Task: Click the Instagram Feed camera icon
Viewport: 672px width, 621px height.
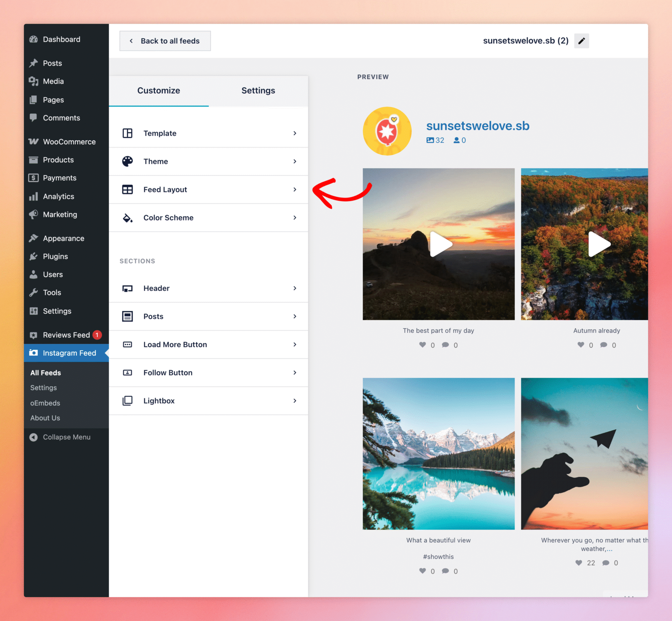Action: point(33,353)
